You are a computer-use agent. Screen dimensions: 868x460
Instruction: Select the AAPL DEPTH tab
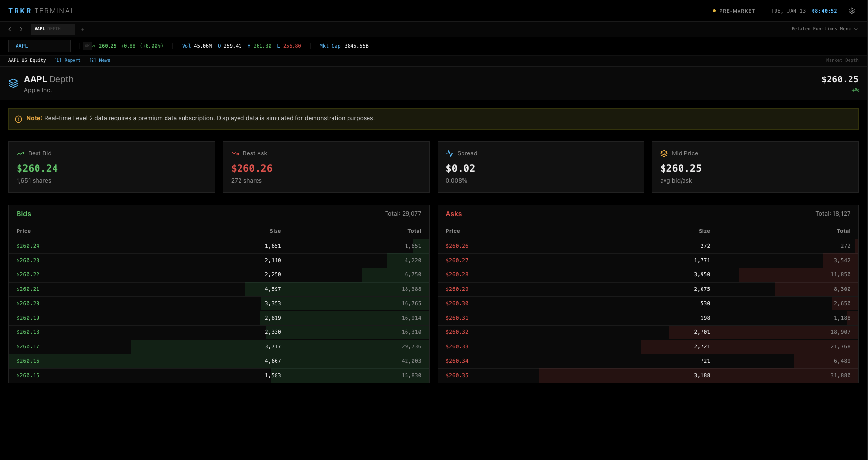(53, 29)
